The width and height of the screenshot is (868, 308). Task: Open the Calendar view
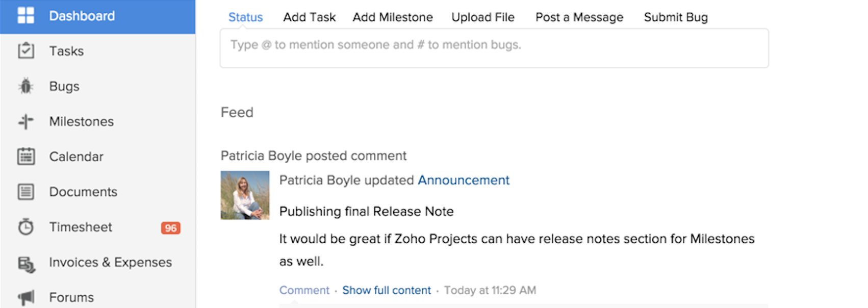click(76, 157)
